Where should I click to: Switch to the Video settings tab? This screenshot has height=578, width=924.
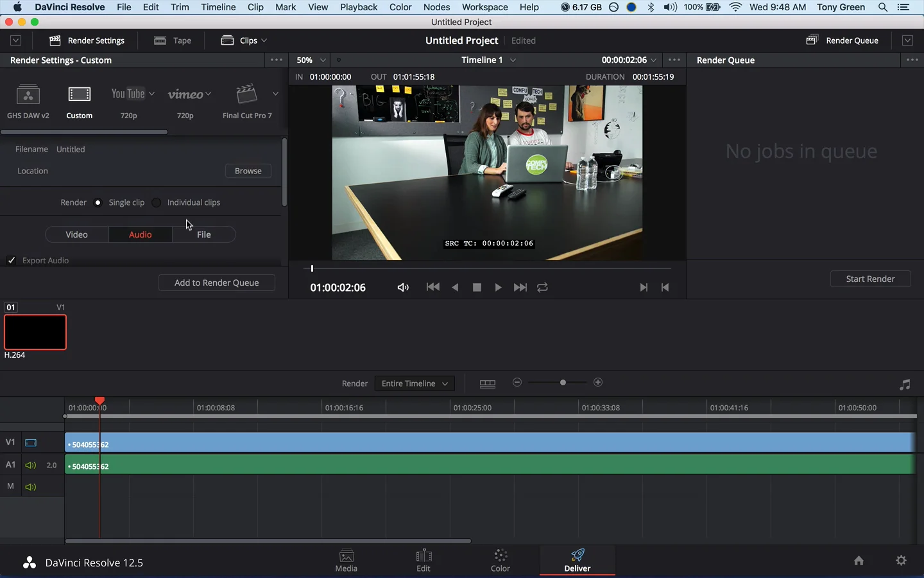pyautogui.click(x=76, y=234)
